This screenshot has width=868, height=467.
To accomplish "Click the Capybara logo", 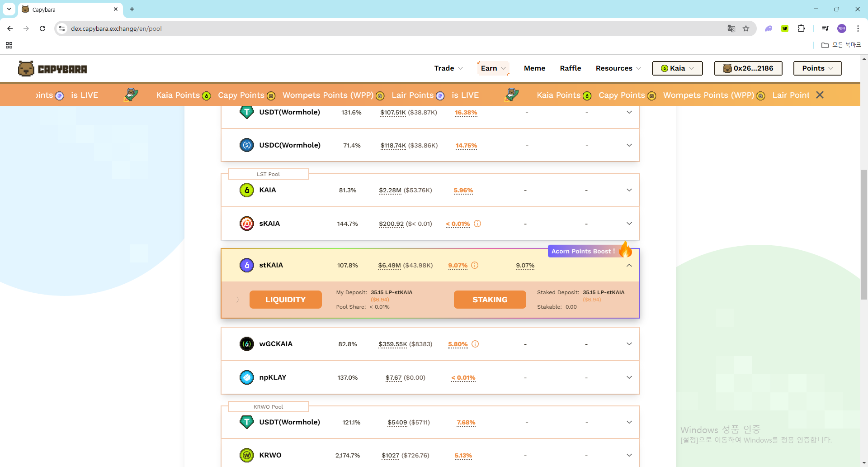I will click(x=52, y=69).
